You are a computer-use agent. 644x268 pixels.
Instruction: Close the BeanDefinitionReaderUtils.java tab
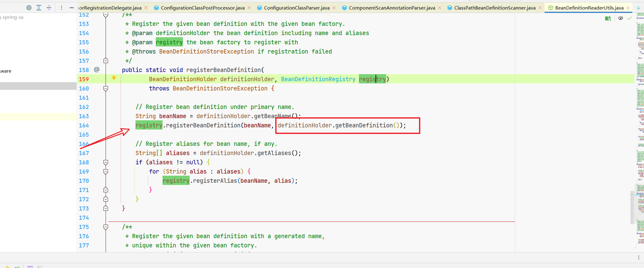click(x=628, y=8)
